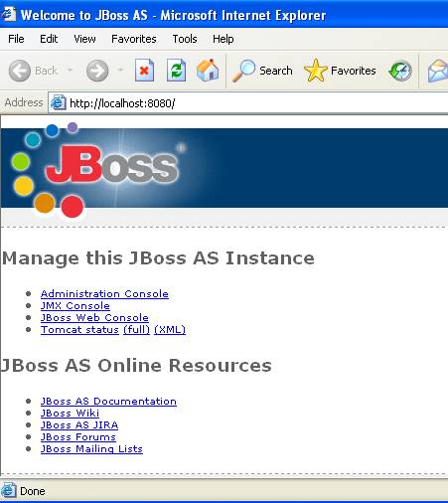Open the Favorites menu

point(134,39)
